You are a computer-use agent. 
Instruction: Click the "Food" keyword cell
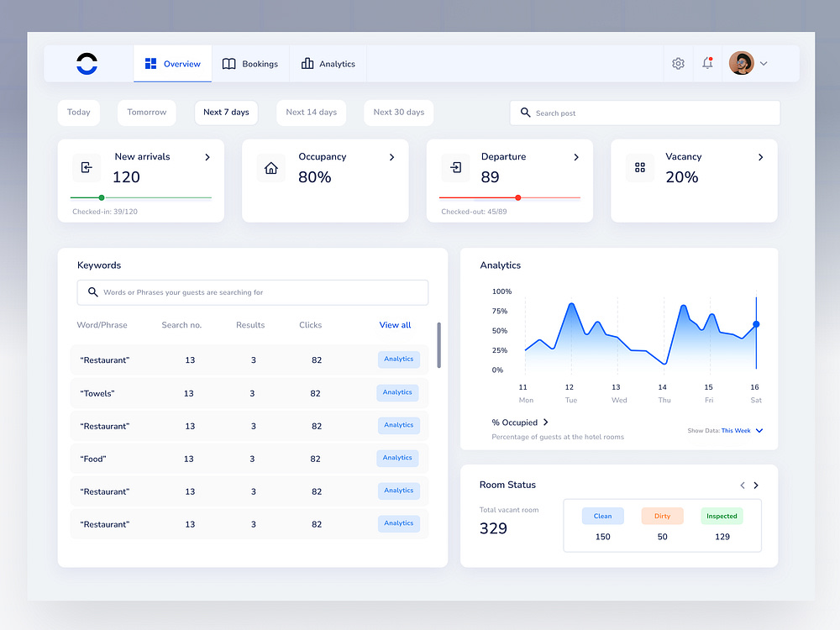coord(93,459)
